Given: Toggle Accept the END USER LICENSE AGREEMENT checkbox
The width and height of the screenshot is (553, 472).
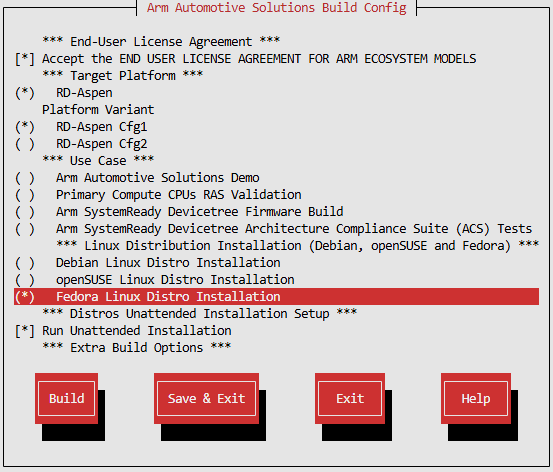Looking at the screenshot, I should click(x=25, y=59).
